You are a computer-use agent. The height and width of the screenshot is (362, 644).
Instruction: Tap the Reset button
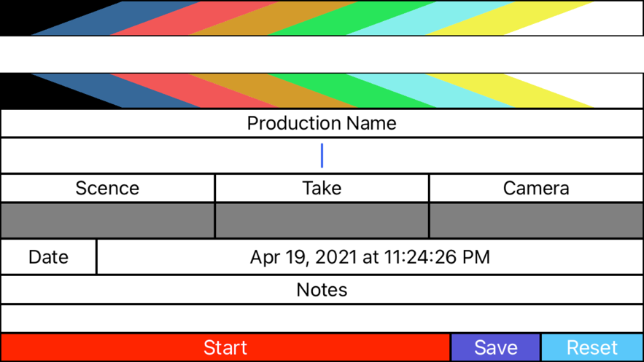(x=592, y=347)
